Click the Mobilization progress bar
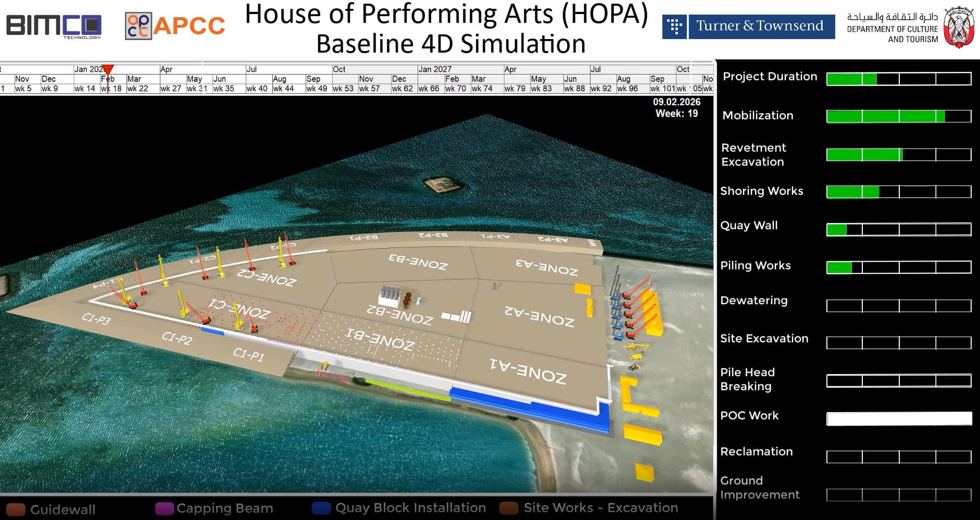This screenshot has width=980, height=520. (899, 116)
